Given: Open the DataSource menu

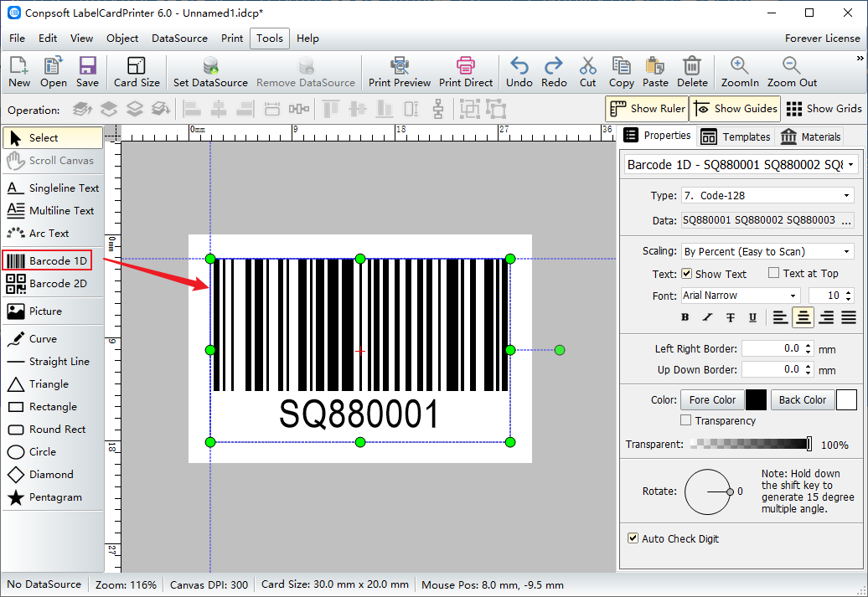Looking at the screenshot, I should click(179, 39).
